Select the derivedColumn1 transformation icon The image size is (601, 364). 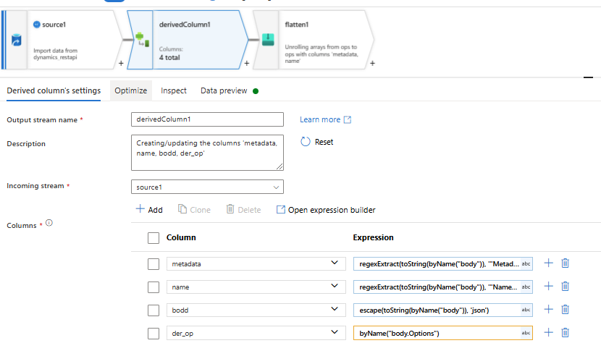[142, 40]
